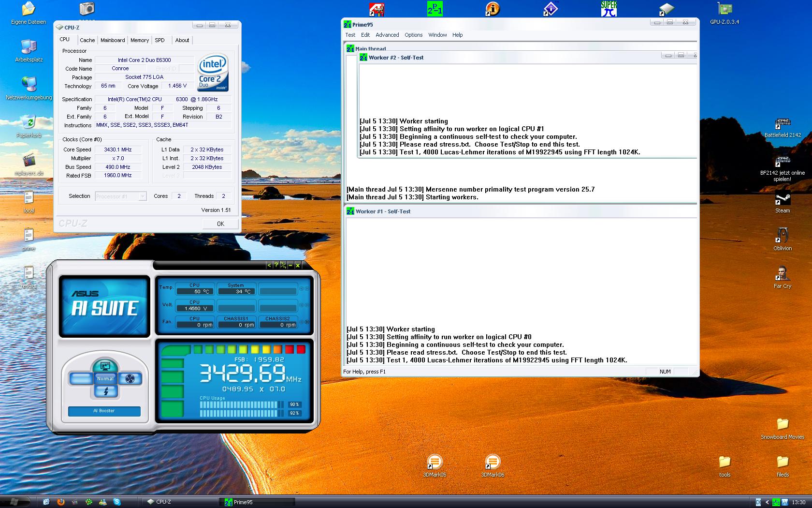Select the 'local' text file icon
This screenshot has height=508, width=812.
(29, 202)
